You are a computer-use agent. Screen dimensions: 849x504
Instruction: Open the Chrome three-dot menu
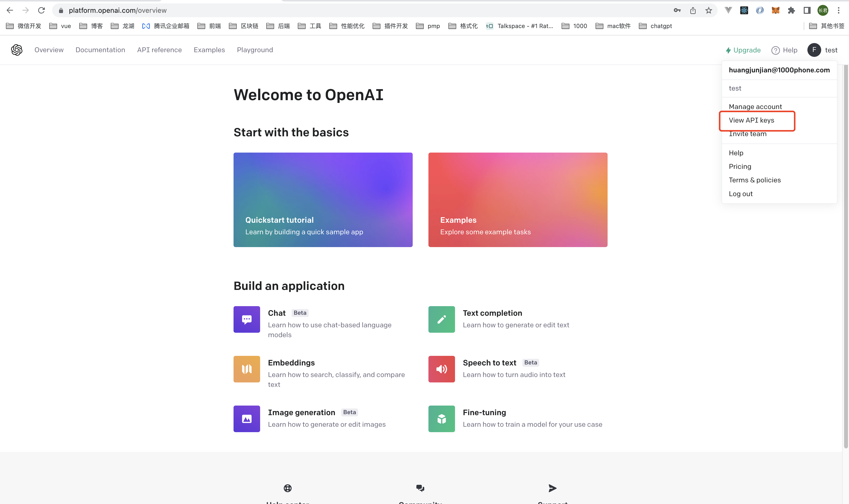[838, 11]
